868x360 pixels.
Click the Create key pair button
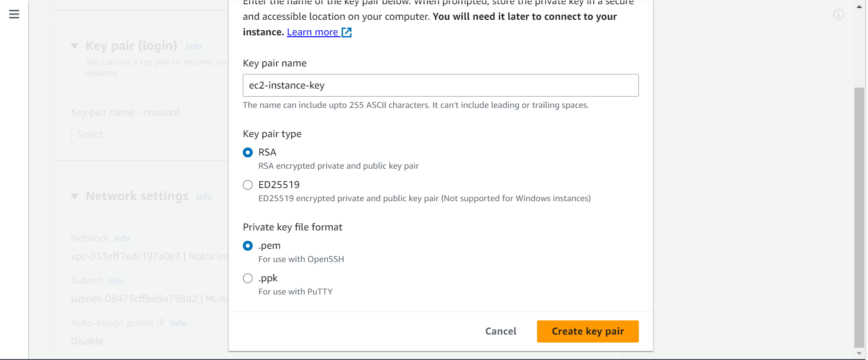tap(587, 331)
